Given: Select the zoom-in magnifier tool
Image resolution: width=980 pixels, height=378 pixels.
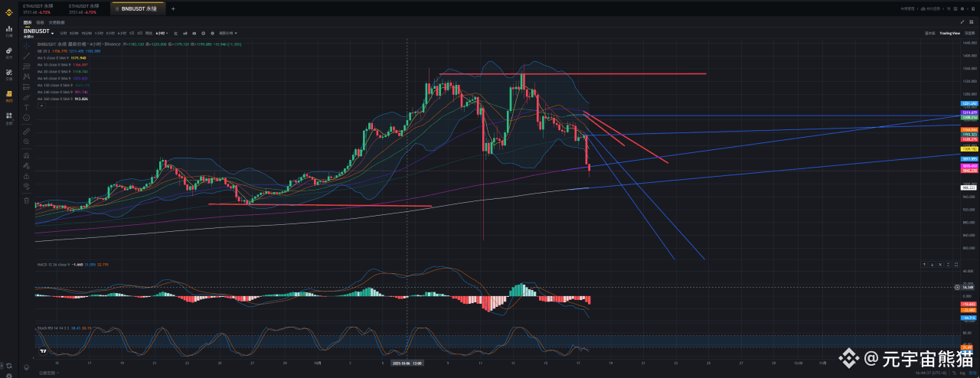Looking at the screenshot, I should (x=26, y=142).
